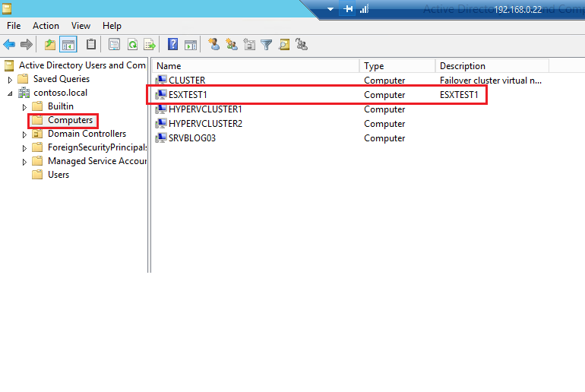
Task: Click the SRVBLOG03 computer icon
Action: tap(161, 138)
